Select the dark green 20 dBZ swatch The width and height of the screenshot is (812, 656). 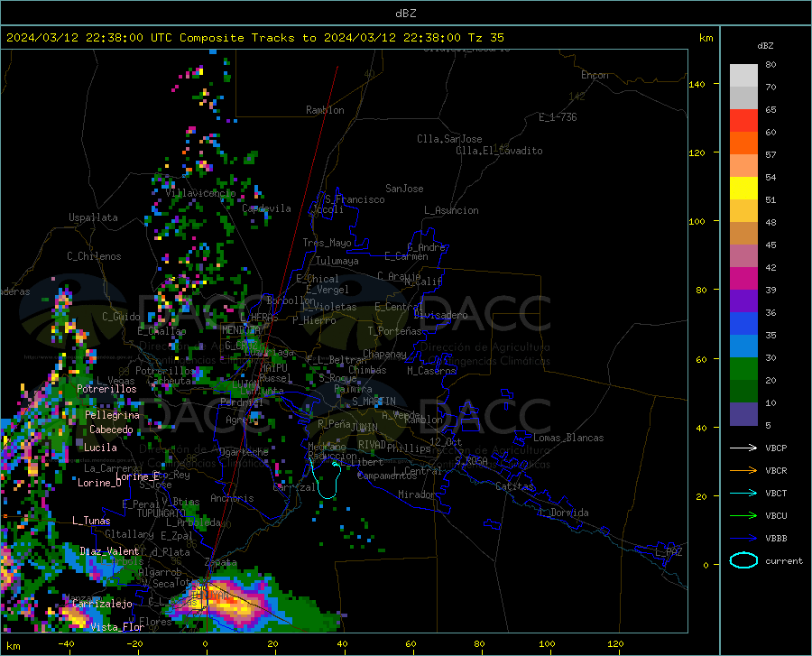[743, 392]
